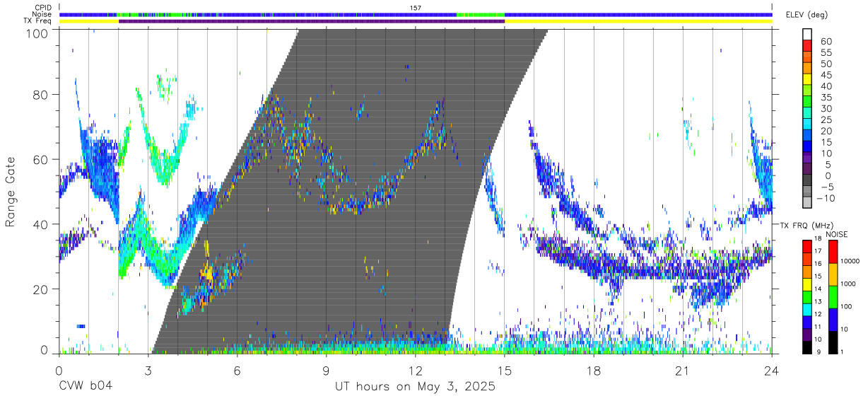Click y-axis tick label 80
Viewport: 868px width, 401px height.
pos(40,95)
